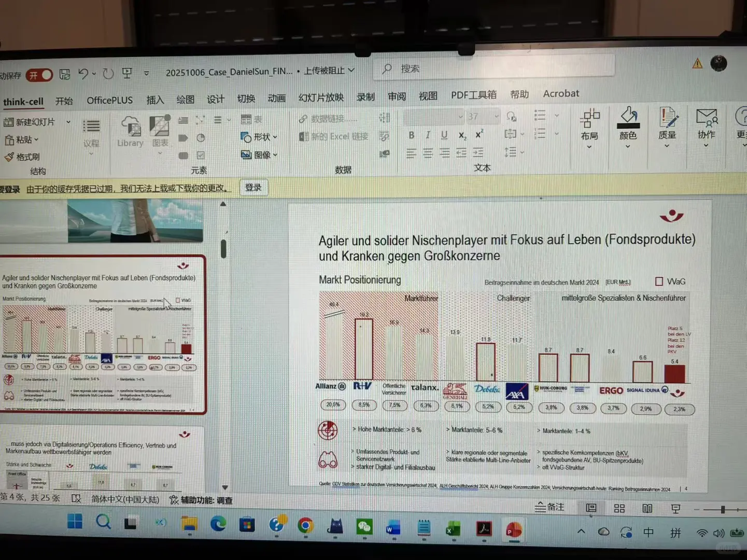
Task: Click the zoom slider in status bar
Action: click(x=722, y=509)
